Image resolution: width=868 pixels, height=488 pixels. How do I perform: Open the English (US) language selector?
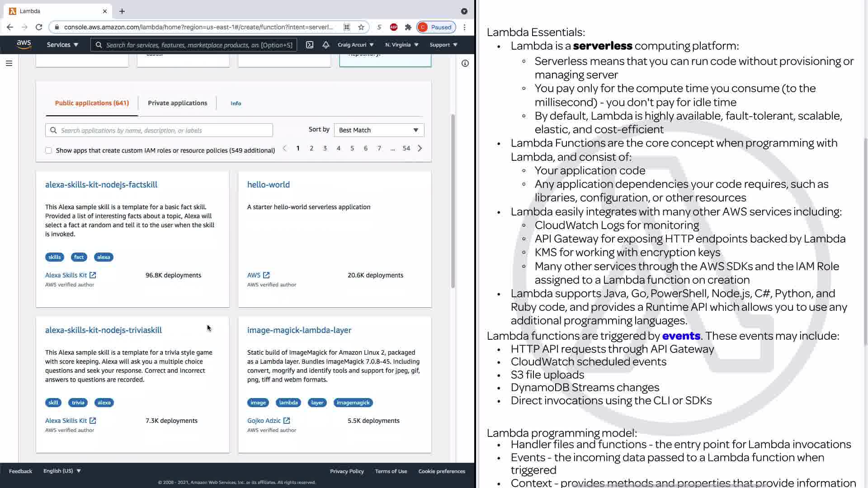coord(62,471)
